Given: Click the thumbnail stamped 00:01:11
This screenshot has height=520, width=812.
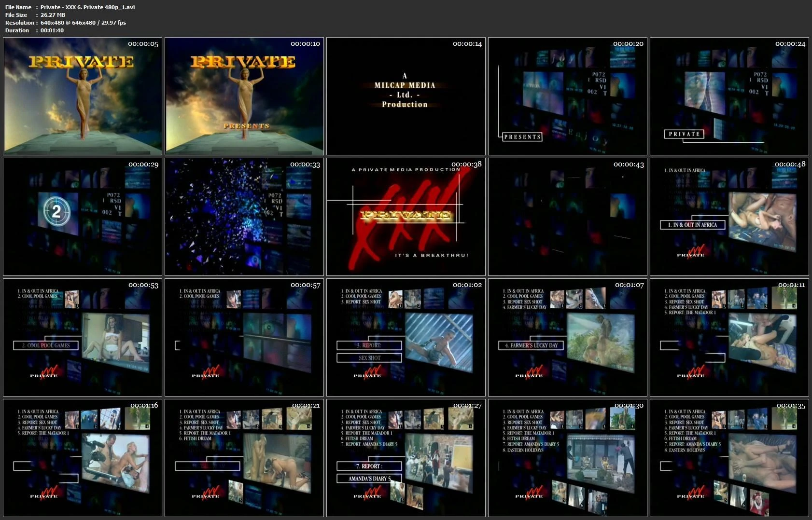Looking at the screenshot, I should coord(729,337).
